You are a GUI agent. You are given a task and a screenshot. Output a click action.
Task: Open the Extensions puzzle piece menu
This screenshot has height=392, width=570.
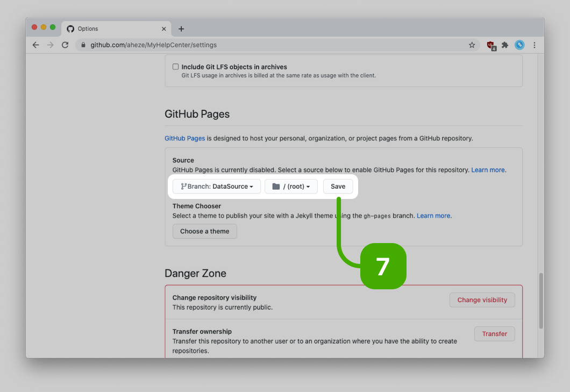[505, 45]
